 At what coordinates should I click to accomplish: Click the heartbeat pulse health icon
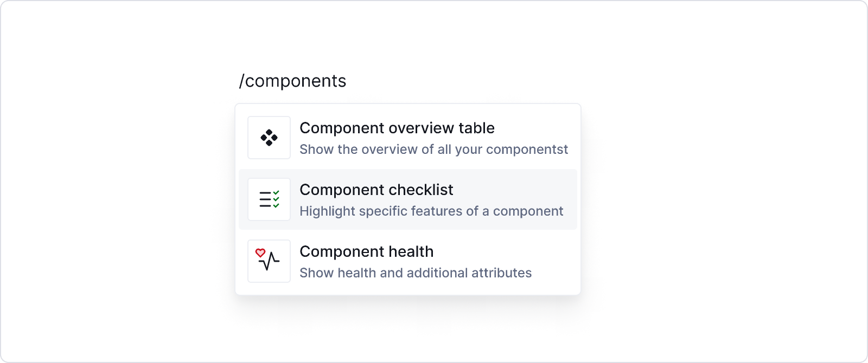coord(269,261)
